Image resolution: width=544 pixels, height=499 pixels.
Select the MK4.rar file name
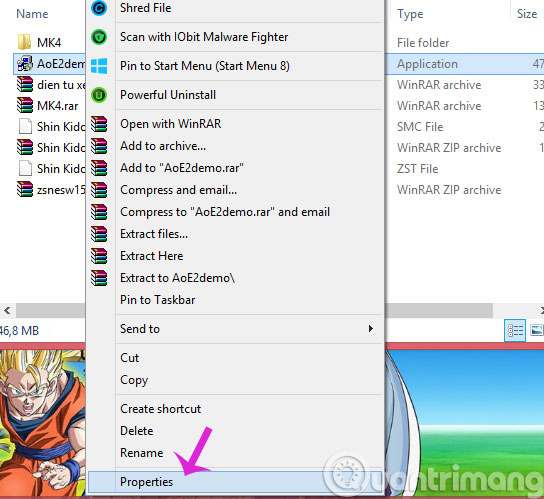coord(58,106)
